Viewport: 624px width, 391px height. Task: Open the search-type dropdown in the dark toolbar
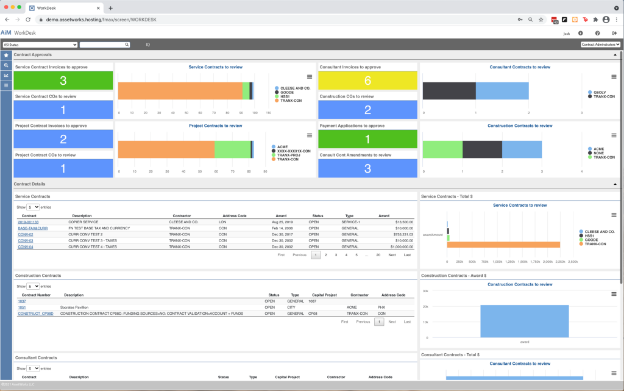coord(40,45)
